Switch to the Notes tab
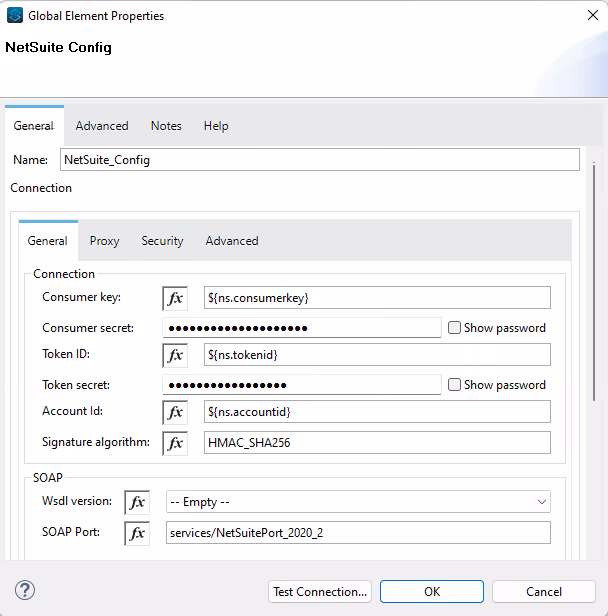The image size is (608, 616). click(166, 126)
